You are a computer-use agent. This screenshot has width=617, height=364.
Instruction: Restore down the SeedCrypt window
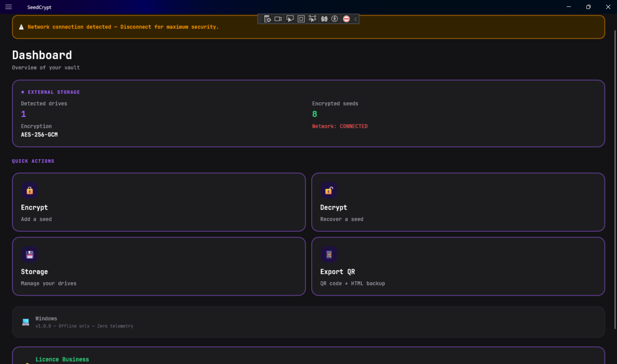588,7
